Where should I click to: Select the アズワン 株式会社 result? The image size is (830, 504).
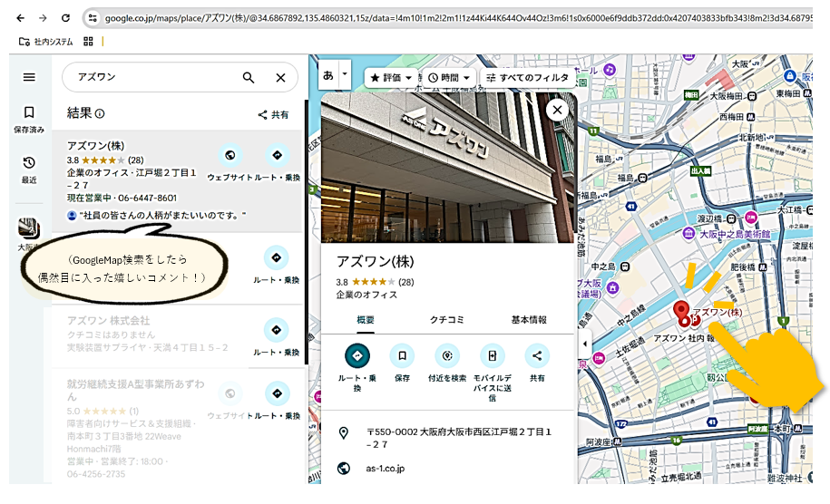click(x=109, y=321)
